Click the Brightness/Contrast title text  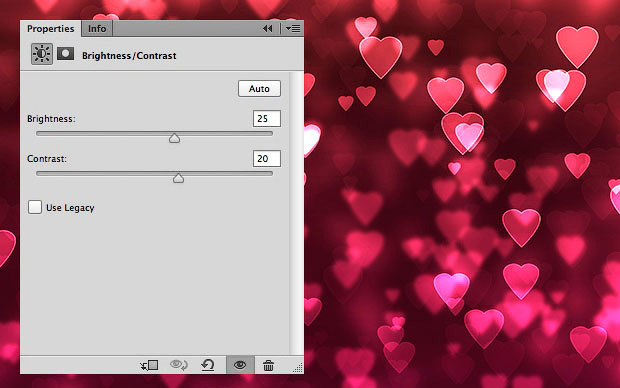[x=129, y=56]
